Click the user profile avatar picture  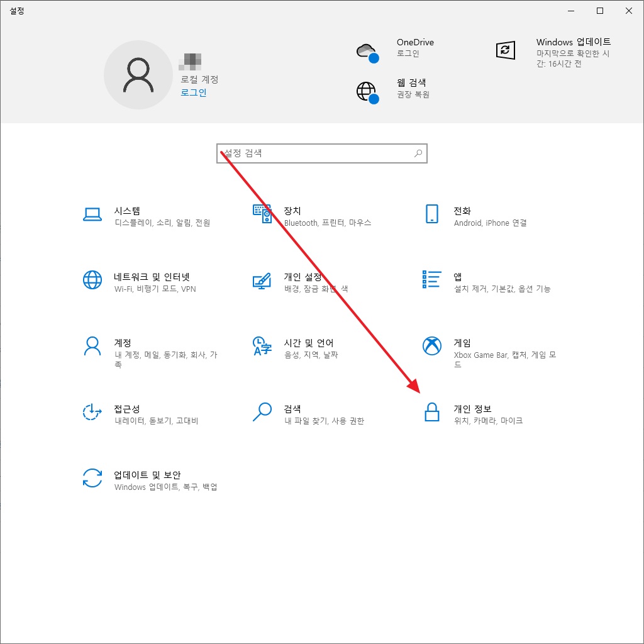[x=138, y=75]
